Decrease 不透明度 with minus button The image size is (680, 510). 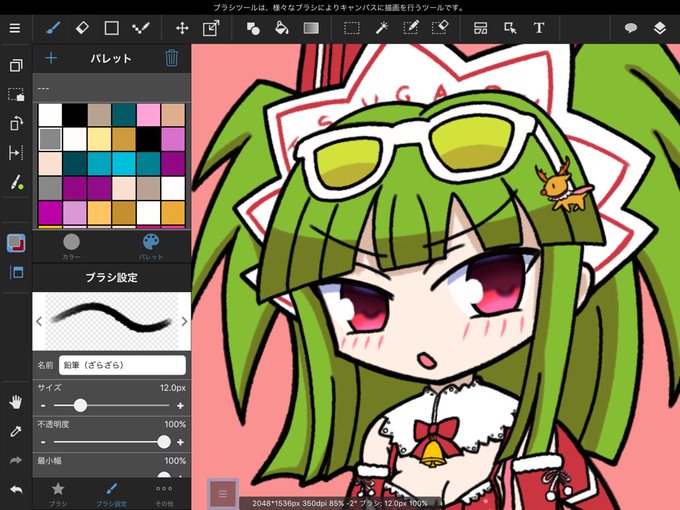tap(43, 442)
